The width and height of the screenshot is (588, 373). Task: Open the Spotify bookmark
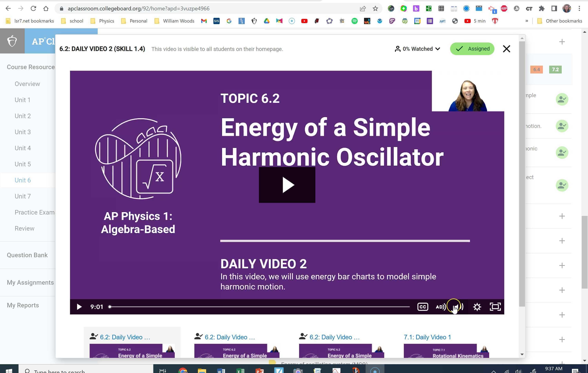(x=355, y=21)
